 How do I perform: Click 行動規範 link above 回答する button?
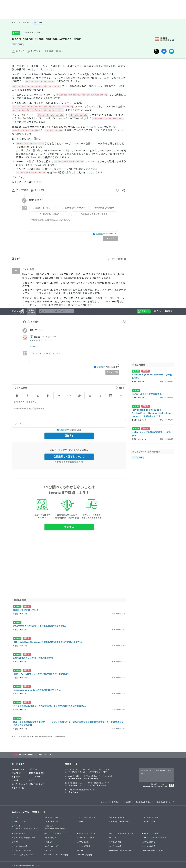[x=63, y=430]
